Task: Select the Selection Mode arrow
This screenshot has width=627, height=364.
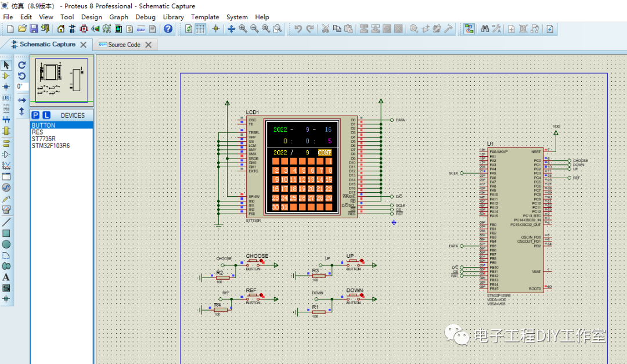Action: [6, 65]
